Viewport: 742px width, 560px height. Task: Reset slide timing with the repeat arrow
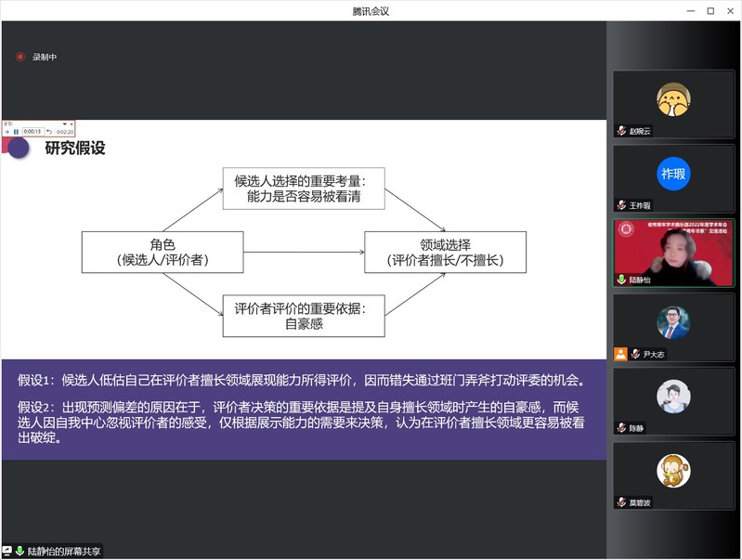(48, 132)
